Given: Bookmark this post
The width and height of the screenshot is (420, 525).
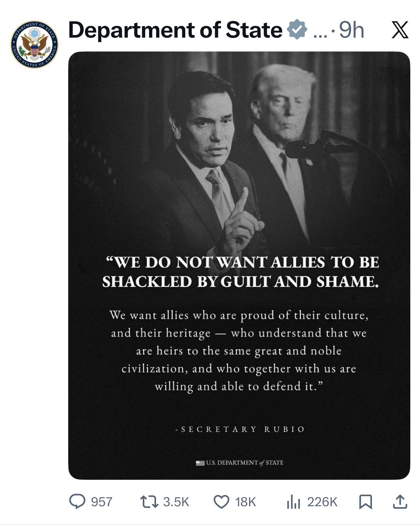Looking at the screenshot, I should 365,502.
